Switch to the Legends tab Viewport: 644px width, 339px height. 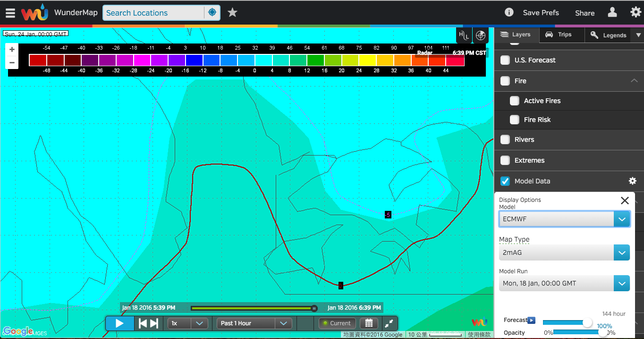(609, 35)
